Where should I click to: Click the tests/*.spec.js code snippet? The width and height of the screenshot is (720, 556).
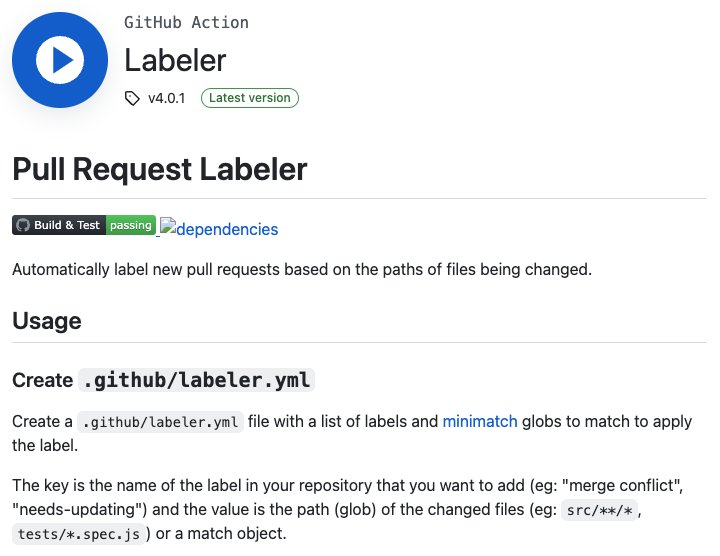[79, 534]
